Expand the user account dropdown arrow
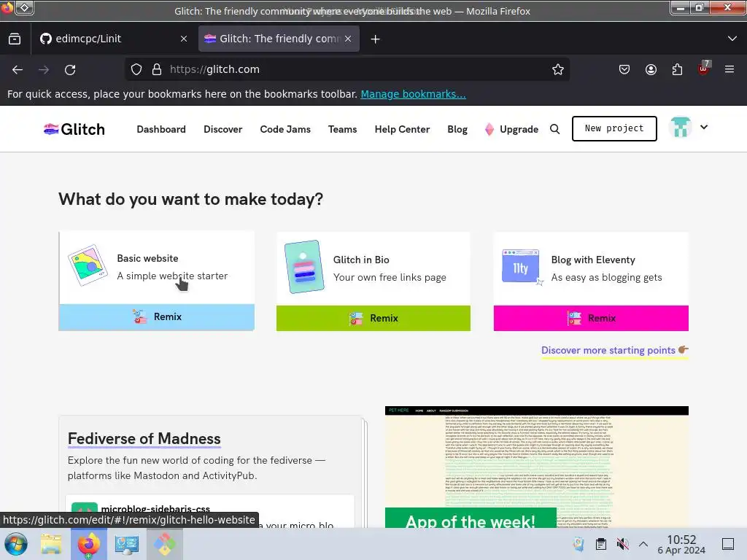Viewport: 747px width, 560px height. 704,127
